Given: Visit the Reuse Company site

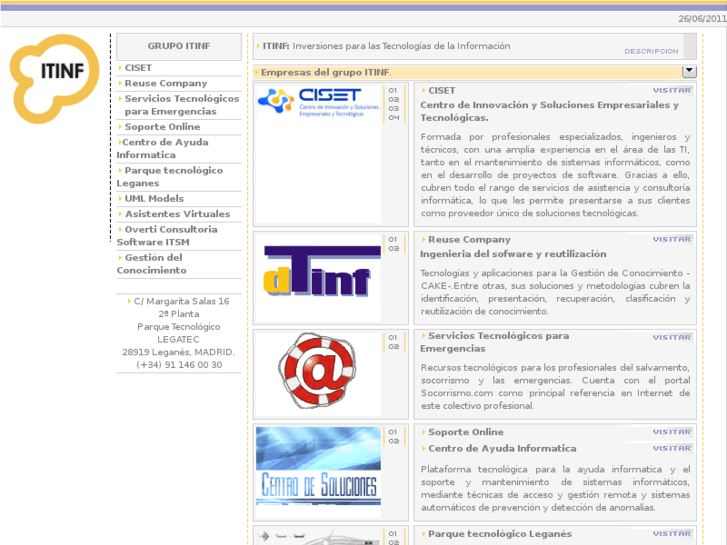Looking at the screenshot, I should pyautogui.click(x=672, y=239).
